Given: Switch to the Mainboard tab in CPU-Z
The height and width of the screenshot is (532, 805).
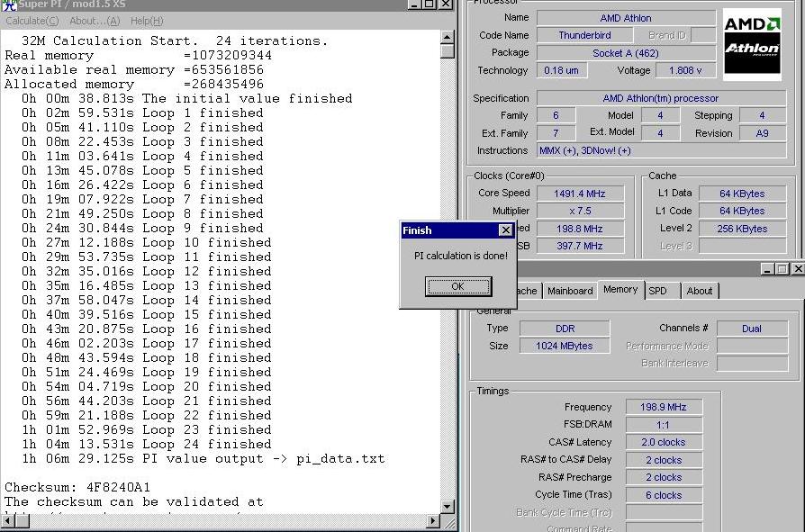Looking at the screenshot, I should coord(570,291).
